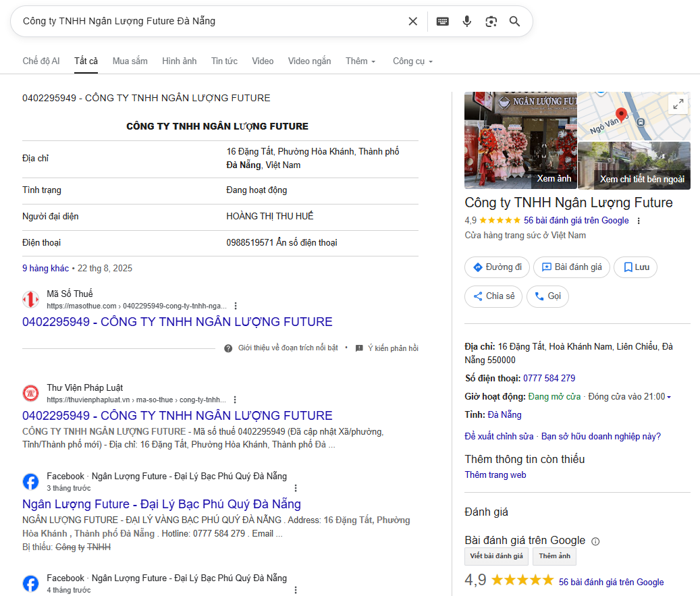Open the on-screen keyboard input tool
Screen dimensions: 700x596
pos(442,22)
